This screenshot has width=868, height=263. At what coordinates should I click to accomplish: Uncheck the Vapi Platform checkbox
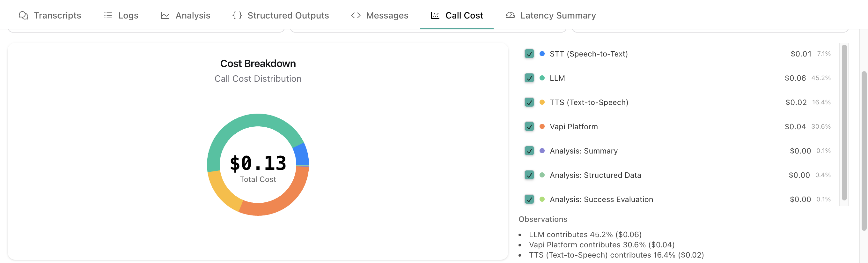pyautogui.click(x=529, y=127)
